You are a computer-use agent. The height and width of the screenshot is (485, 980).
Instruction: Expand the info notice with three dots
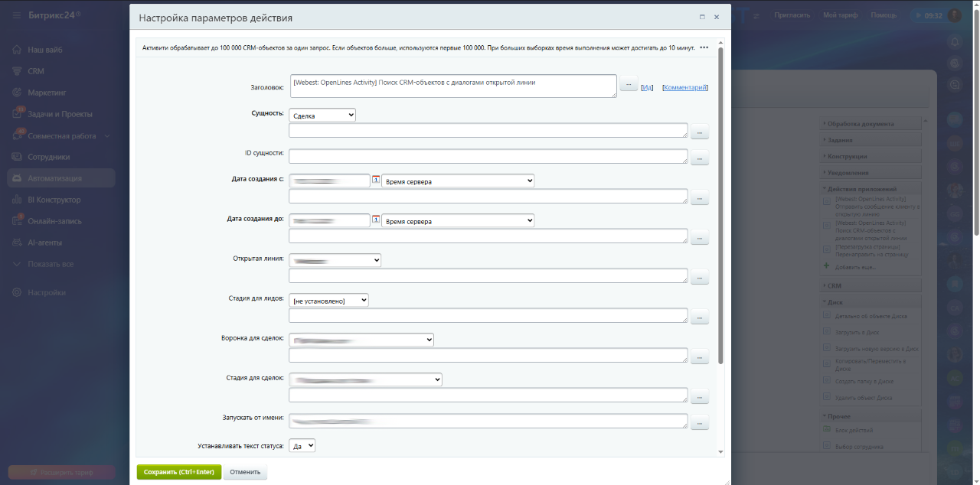tap(704, 47)
